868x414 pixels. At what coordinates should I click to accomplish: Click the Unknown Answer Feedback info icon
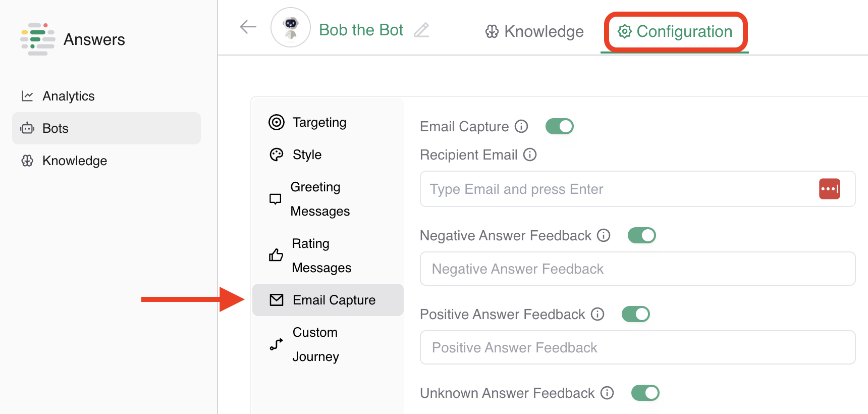point(607,393)
